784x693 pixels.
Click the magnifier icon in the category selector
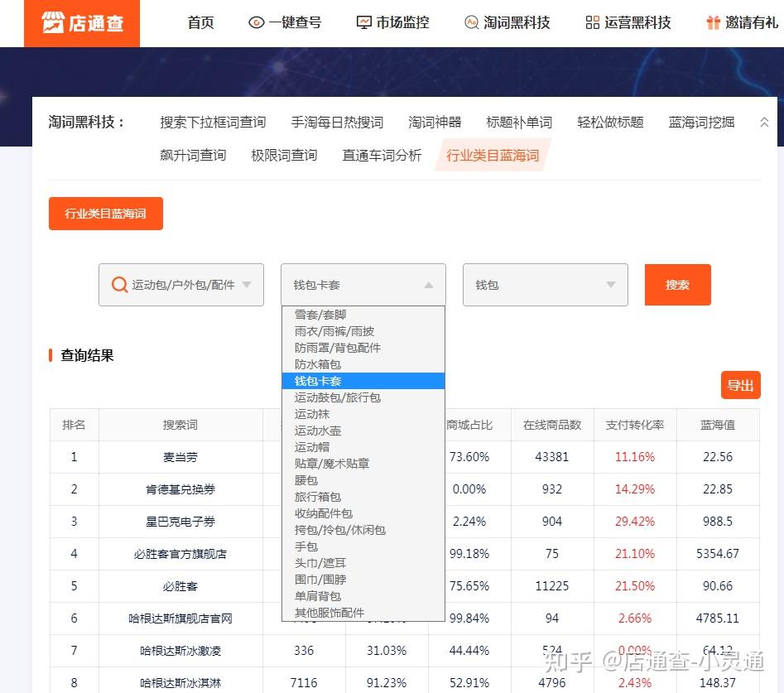pyautogui.click(x=119, y=285)
